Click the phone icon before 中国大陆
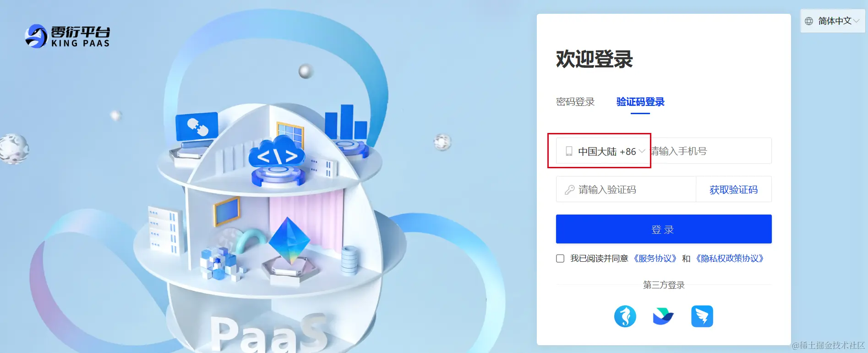The width and height of the screenshot is (868, 353). tap(569, 151)
